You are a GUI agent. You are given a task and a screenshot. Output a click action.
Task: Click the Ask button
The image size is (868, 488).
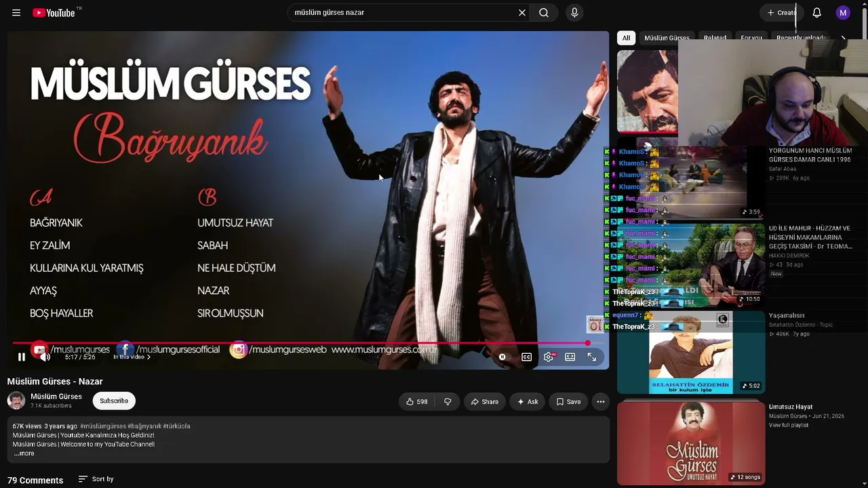[528, 402]
